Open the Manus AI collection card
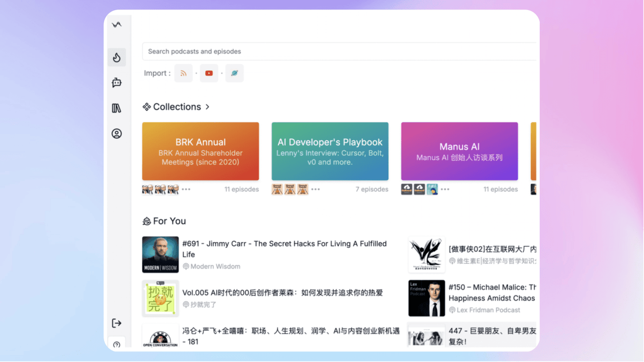Image resolution: width=644 pixels, height=362 pixels. [459, 151]
